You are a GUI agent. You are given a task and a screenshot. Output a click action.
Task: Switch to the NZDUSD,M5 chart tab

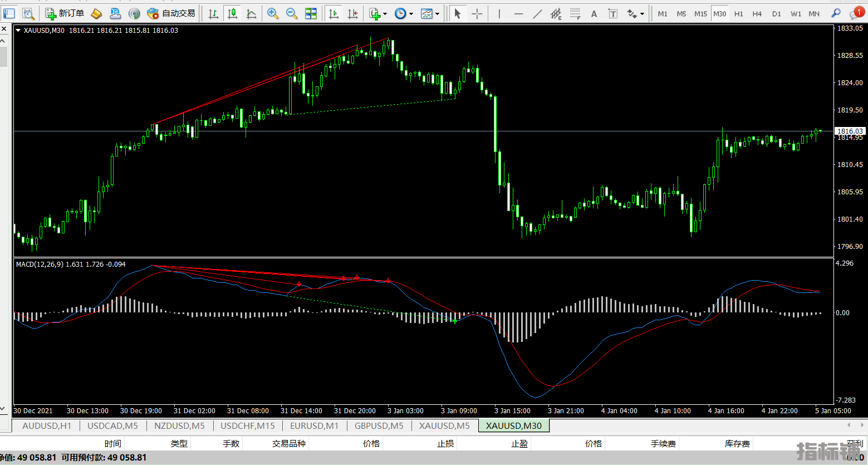[179, 426]
